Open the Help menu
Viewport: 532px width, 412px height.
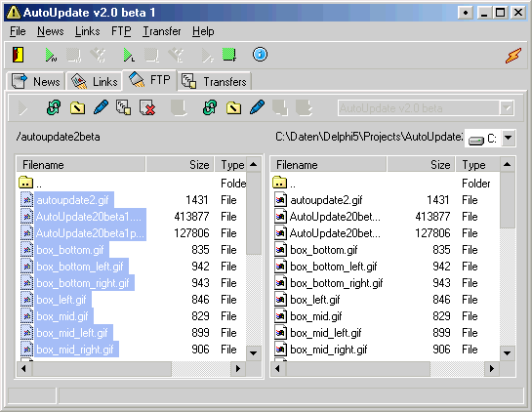pyautogui.click(x=203, y=31)
